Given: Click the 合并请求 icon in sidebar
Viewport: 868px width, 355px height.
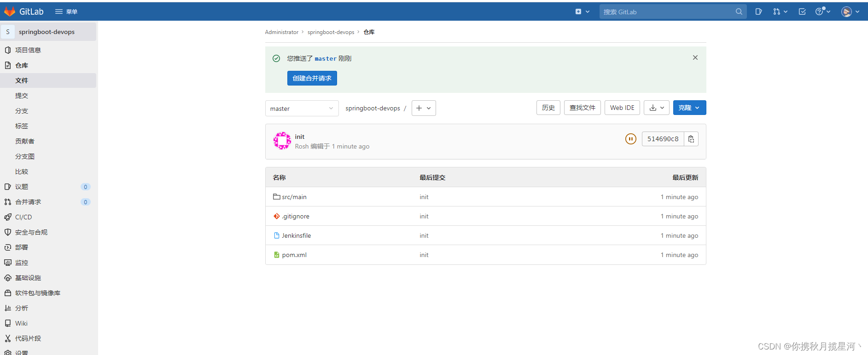Looking at the screenshot, I should [8, 202].
